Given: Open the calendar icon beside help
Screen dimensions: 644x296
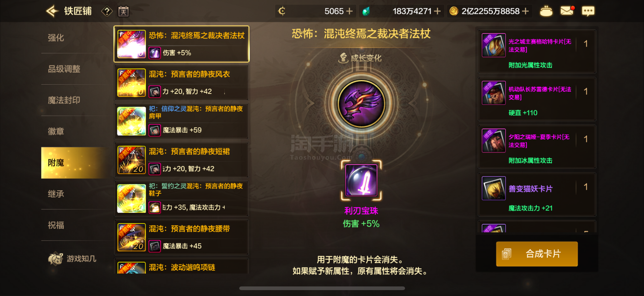Looking at the screenshot, I should pyautogui.click(x=124, y=11).
